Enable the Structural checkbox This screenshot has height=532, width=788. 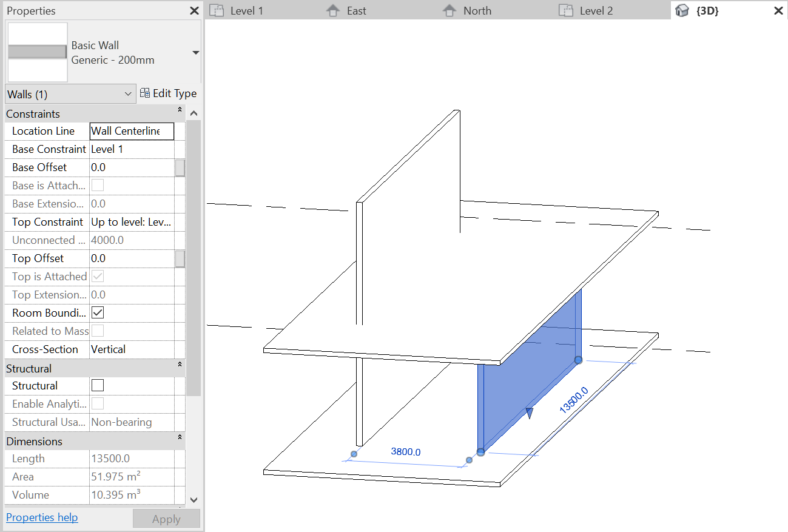pos(97,386)
